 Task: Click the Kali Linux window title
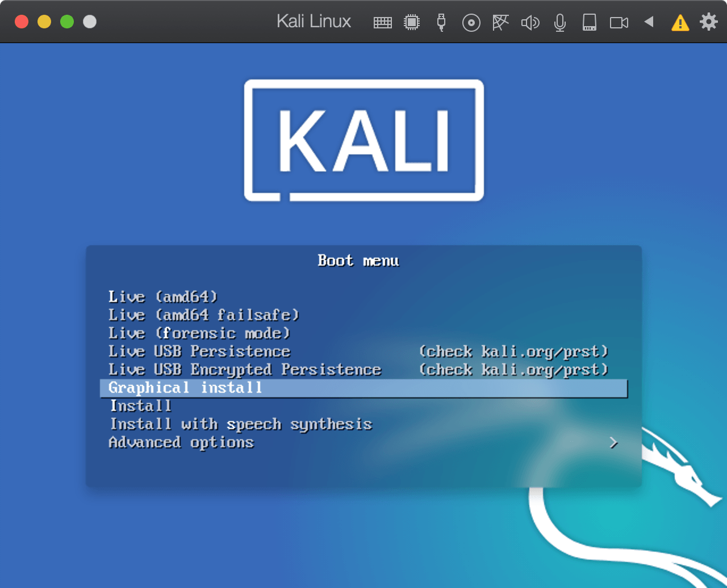[314, 22]
